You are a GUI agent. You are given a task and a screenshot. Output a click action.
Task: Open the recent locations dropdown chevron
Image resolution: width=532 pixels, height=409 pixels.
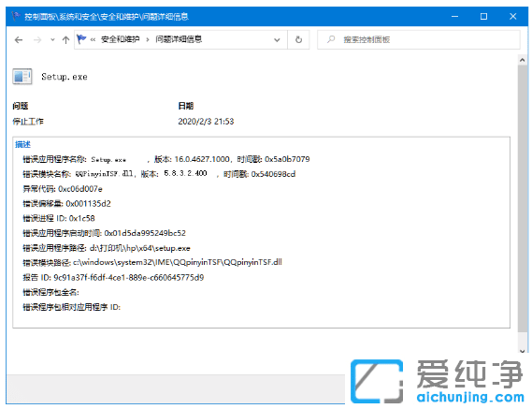[52, 40]
